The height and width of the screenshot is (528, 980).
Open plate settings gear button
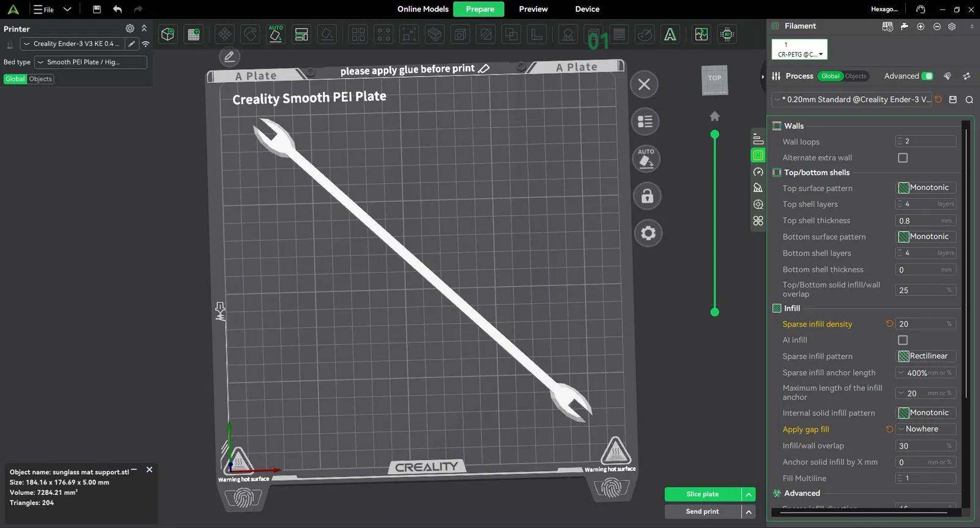point(648,233)
